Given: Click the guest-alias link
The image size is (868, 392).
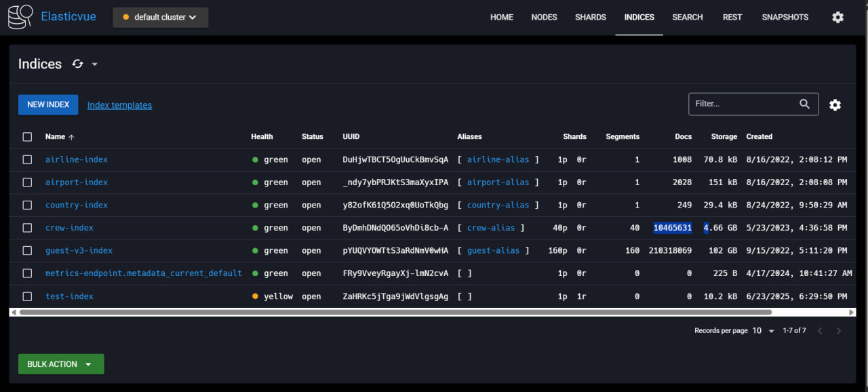Looking at the screenshot, I should [493, 250].
